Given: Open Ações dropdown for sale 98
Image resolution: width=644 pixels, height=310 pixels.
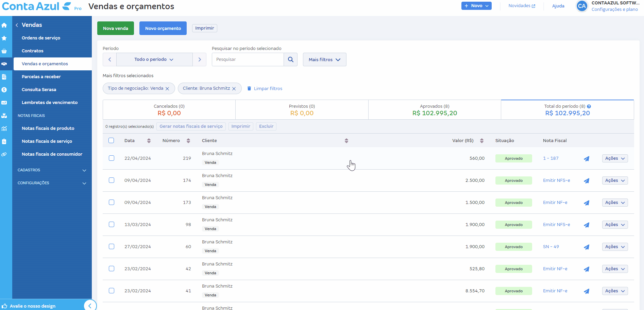Looking at the screenshot, I should (x=615, y=225).
